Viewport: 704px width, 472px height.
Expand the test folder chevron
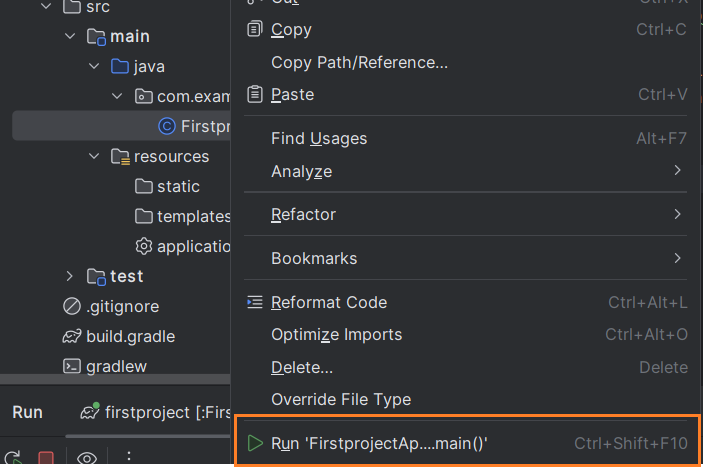coord(70,276)
